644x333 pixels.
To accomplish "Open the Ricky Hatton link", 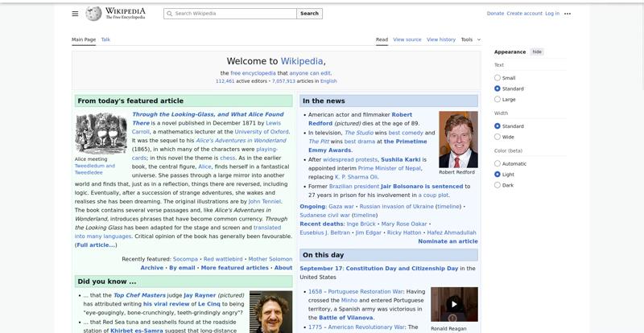I will [404, 232].
